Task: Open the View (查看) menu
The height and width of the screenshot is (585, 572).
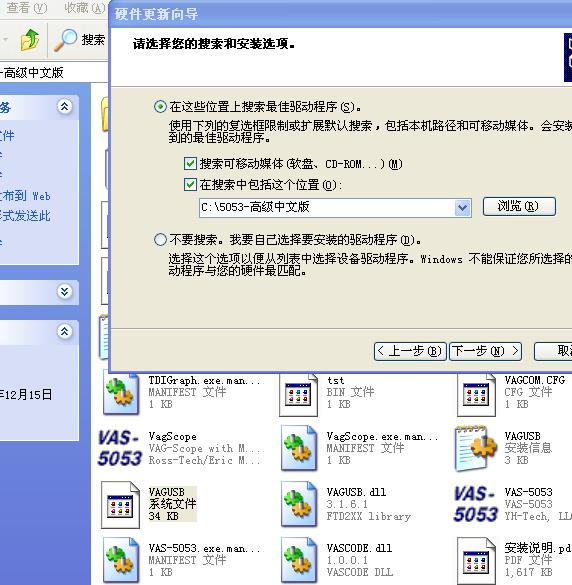Action: click(27, 7)
